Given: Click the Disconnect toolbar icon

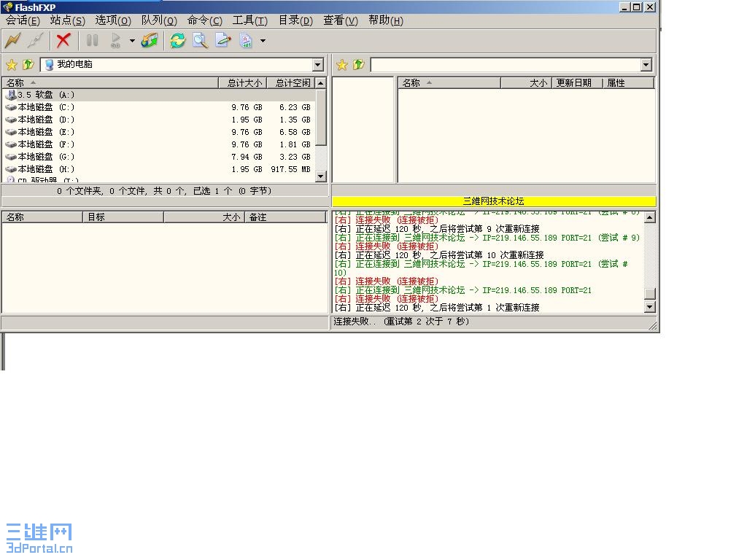Looking at the screenshot, I should (36, 41).
